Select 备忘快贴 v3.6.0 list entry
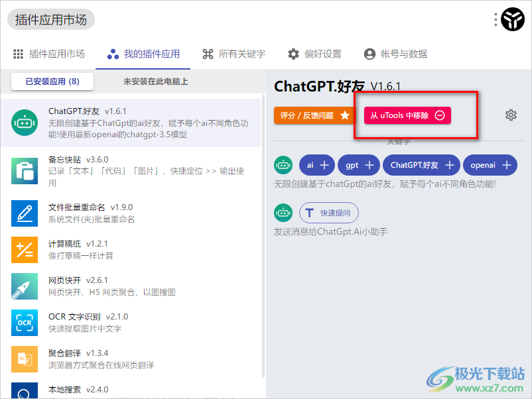Viewport: 532px width, 399px height. point(131,171)
